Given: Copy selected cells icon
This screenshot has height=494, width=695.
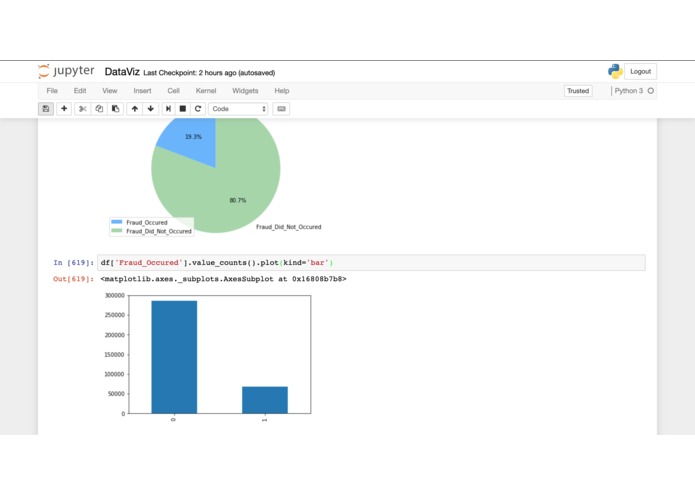Looking at the screenshot, I should tap(99, 109).
